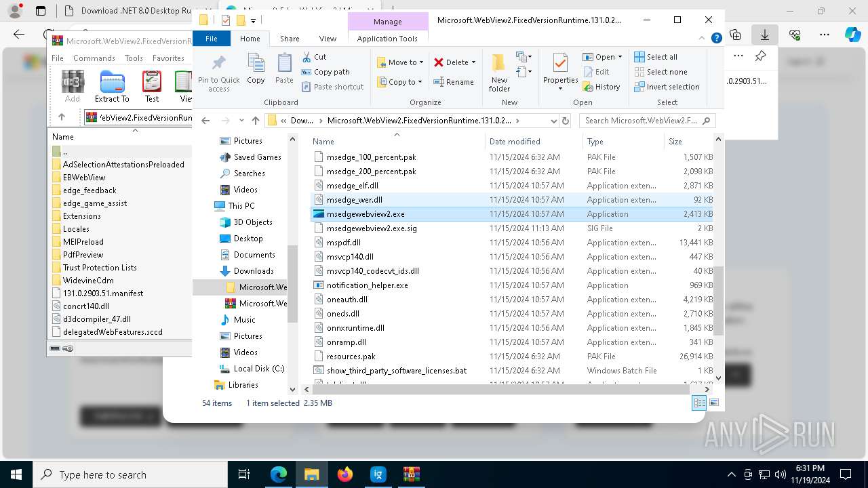Open Move to dropdown
The width and height of the screenshot is (868, 488).
point(400,62)
